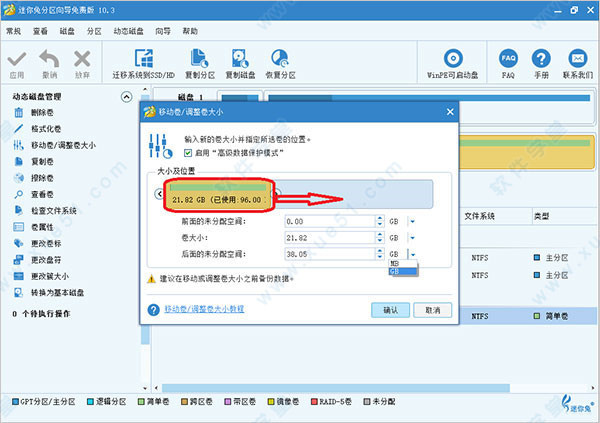Click the horizontal scrollbar of disk list
This screenshot has width=600, height=423.
(335, 388)
